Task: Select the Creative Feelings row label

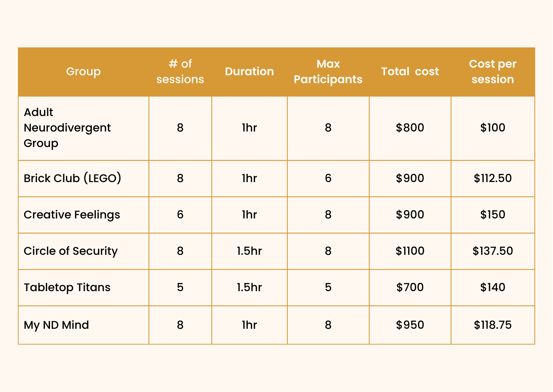Action: [x=72, y=215]
